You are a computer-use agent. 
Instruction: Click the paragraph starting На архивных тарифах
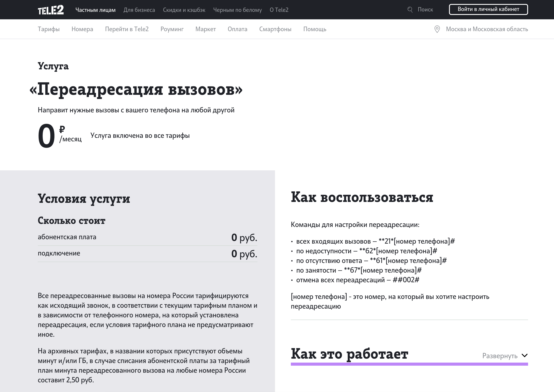[144, 365]
